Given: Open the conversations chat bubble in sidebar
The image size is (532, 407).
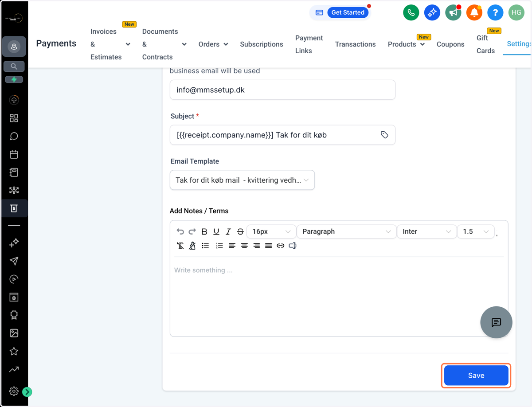Looking at the screenshot, I should [14, 136].
